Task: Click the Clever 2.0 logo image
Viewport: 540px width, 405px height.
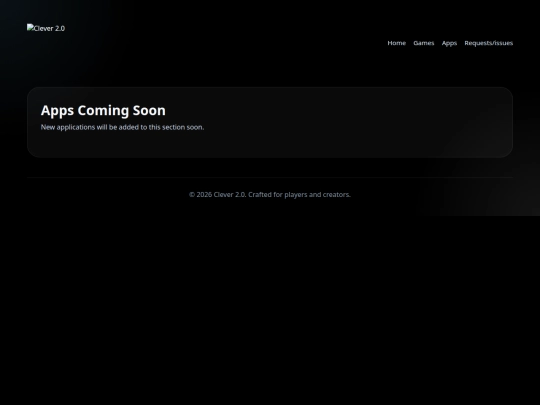Action: (46, 28)
